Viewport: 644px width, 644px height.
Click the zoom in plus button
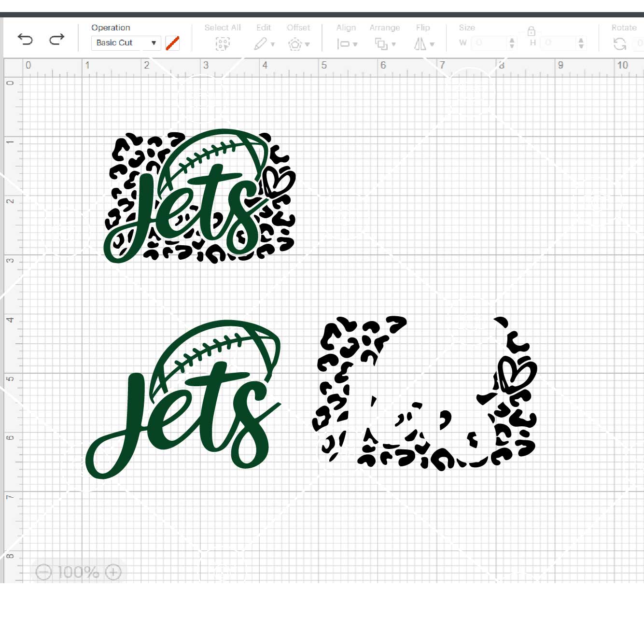coord(113,572)
